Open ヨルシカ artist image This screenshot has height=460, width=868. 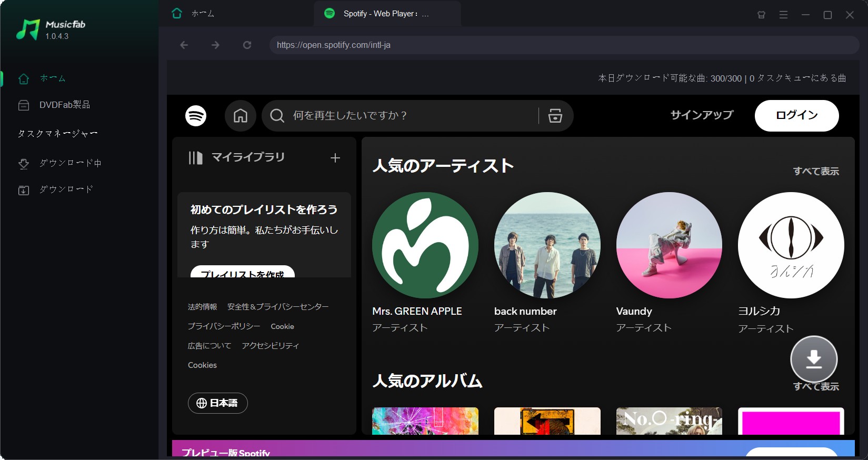(x=791, y=245)
